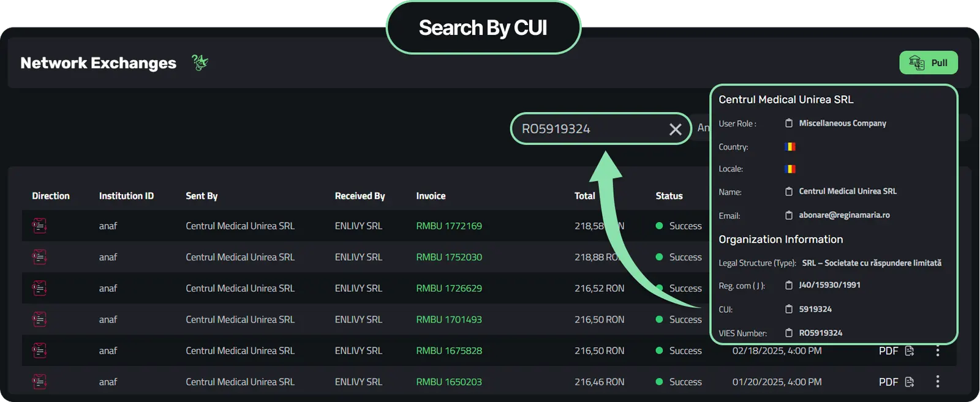Click total 216,52 RON
The width and height of the screenshot is (980, 402).
[599, 288]
